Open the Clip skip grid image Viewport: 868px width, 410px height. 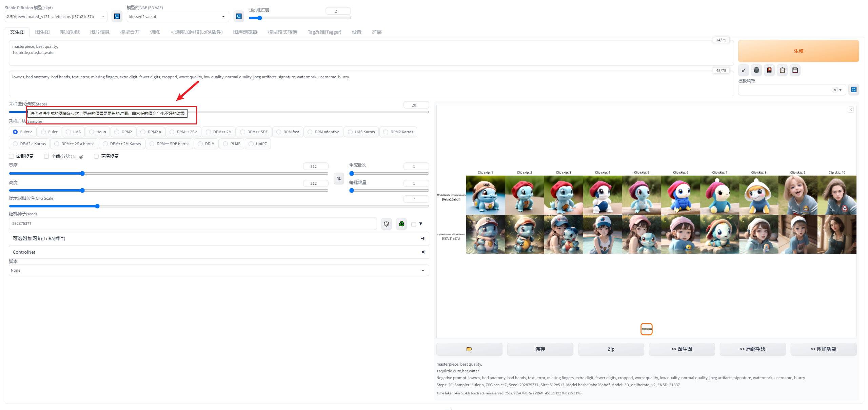[646, 212]
